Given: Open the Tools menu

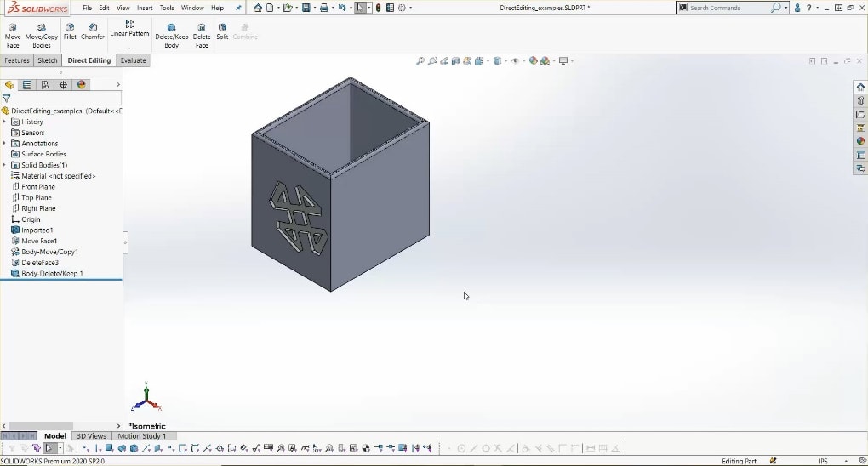Looking at the screenshot, I should click(x=167, y=8).
